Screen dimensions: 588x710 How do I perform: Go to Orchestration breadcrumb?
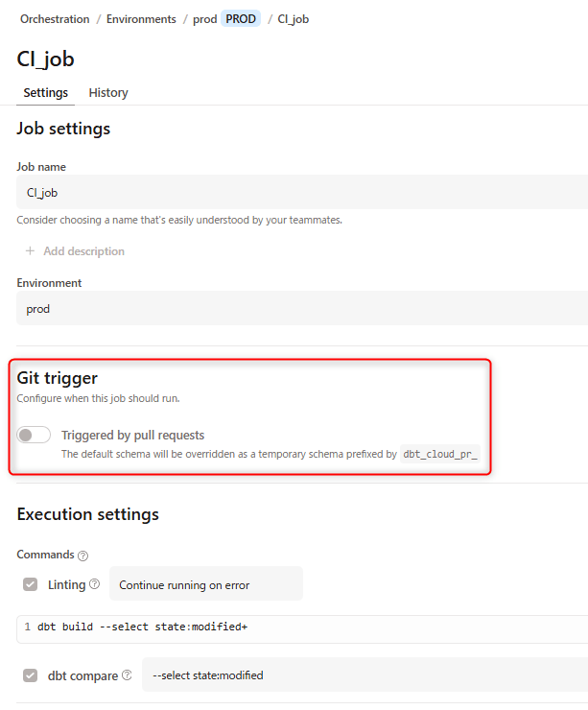coord(55,19)
